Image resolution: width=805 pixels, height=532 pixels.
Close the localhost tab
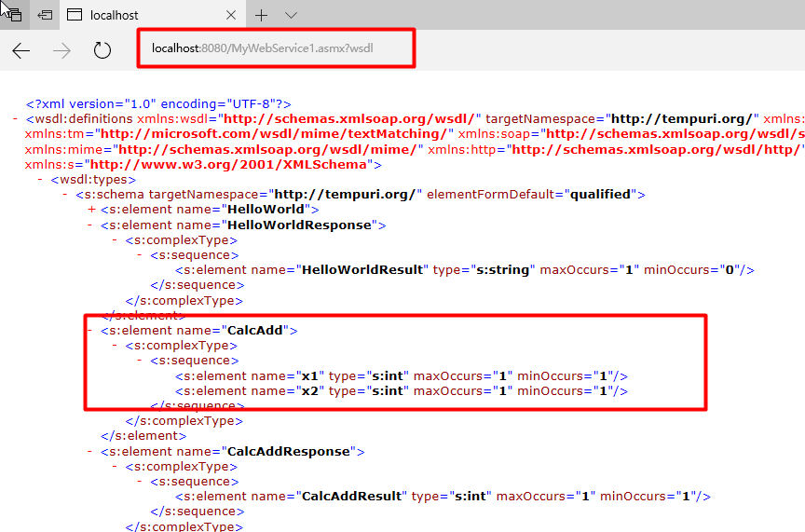point(231,16)
